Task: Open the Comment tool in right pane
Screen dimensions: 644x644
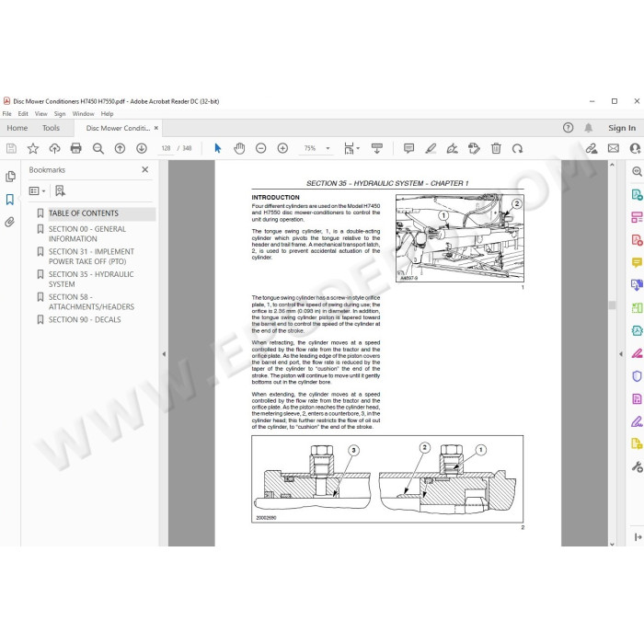Action: point(637,262)
